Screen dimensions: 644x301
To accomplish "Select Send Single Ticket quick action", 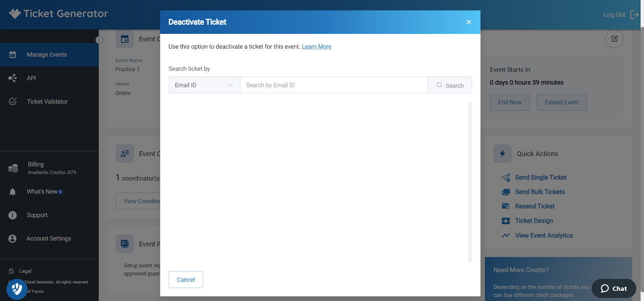I will [541, 177].
